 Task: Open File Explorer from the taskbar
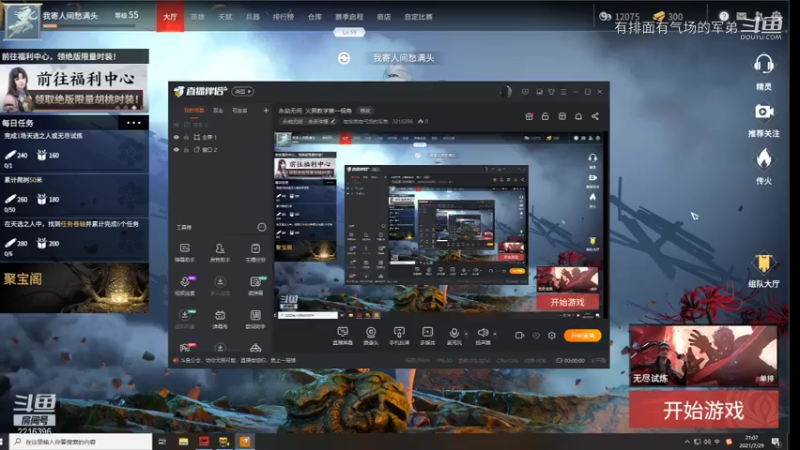[x=183, y=441]
